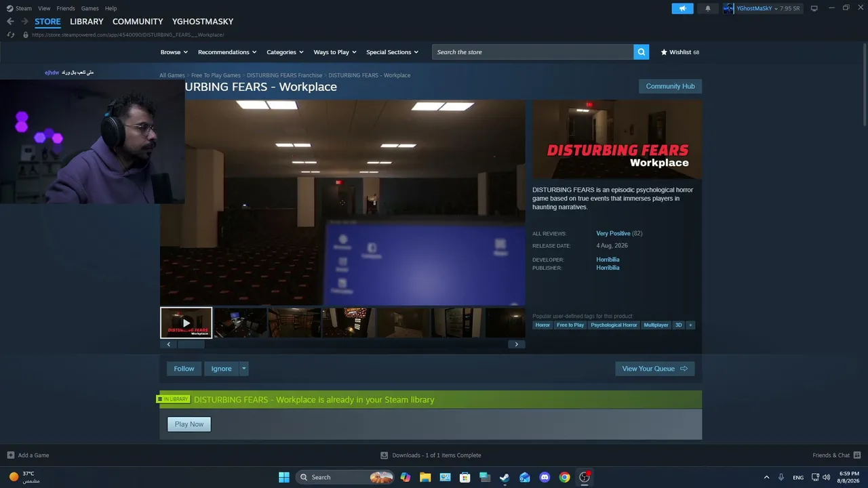Click the weather widget on taskbar
This screenshot has width=868, height=488.
click(x=24, y=477)
